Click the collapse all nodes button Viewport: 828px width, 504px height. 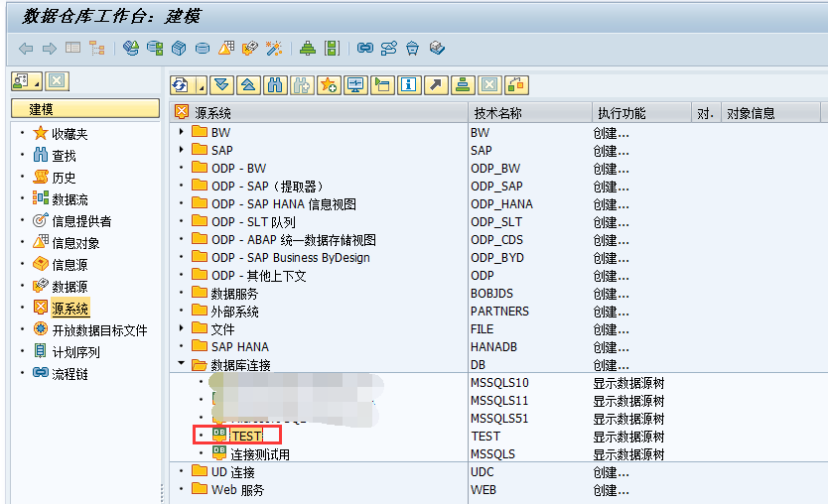tap(249, 85)
